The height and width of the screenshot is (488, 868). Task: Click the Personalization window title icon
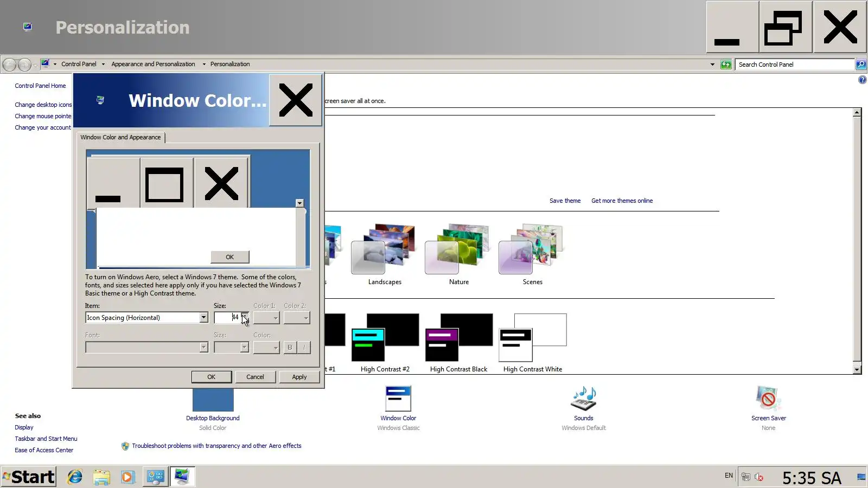pyautogui.click(x=28, y=27)
